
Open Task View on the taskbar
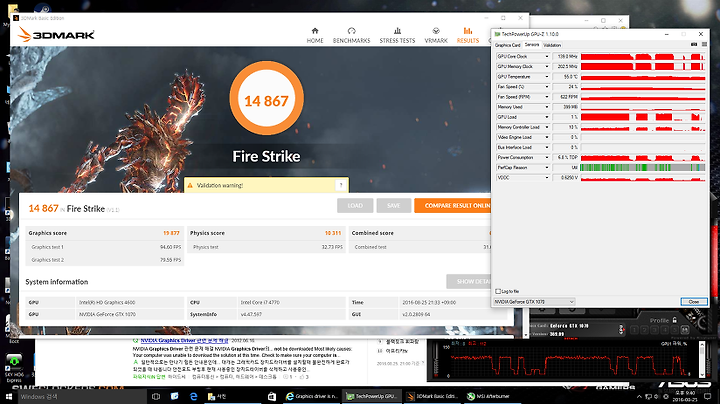[x=156, y=396]
